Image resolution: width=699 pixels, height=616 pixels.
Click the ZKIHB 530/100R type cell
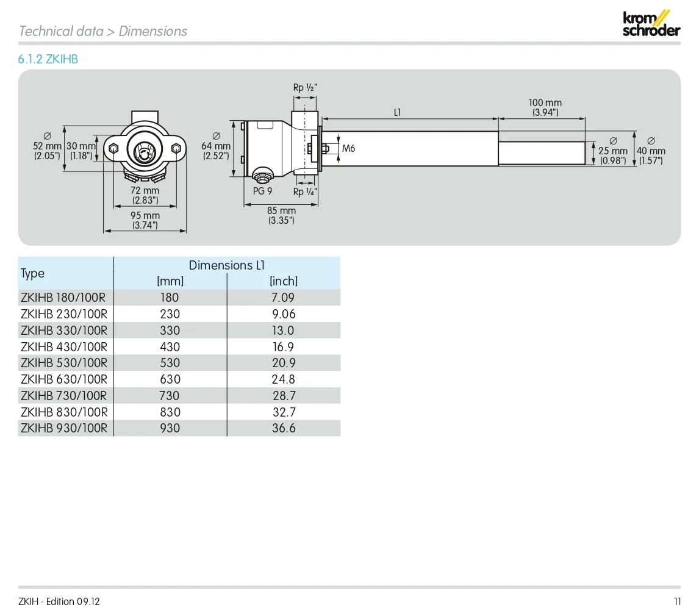[64, 363]
